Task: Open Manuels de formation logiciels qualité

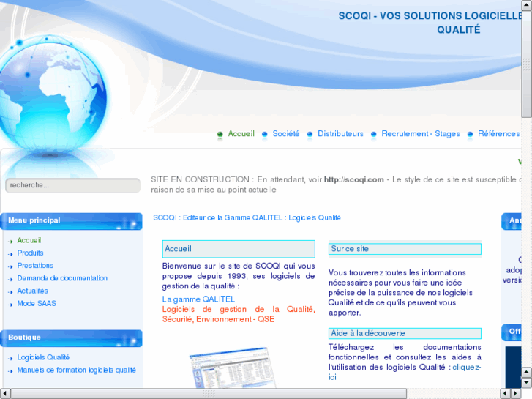Action: 77,370
